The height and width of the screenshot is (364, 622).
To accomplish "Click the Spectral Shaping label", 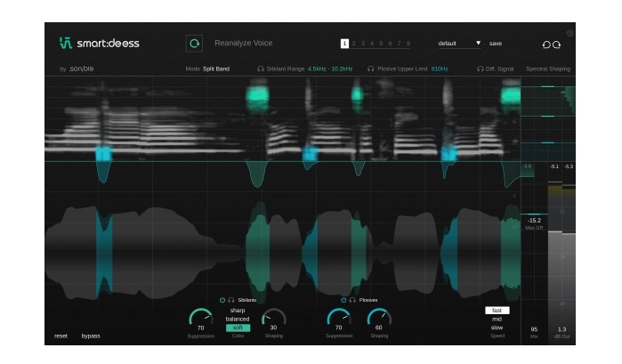I will (548, 69).
